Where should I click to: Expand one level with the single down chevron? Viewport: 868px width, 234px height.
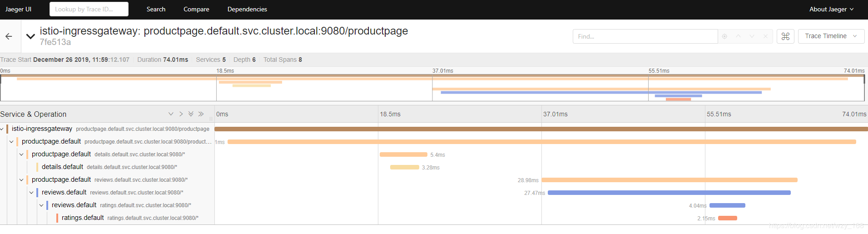[x=171, y=114]
